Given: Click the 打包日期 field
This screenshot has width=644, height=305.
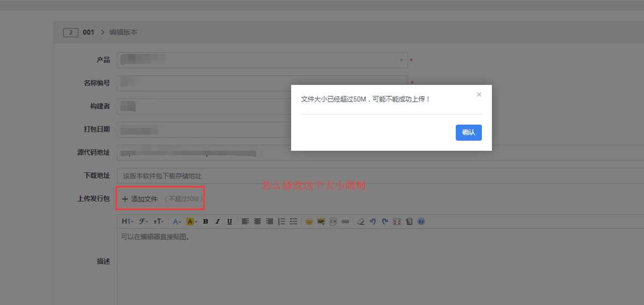Looking at the screenshot, I should pos(263,130).
